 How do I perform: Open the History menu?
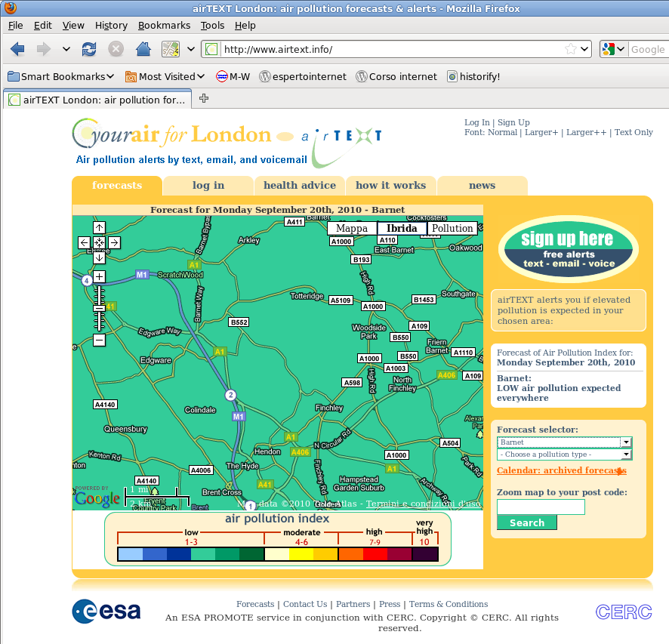tap(111, 26)
